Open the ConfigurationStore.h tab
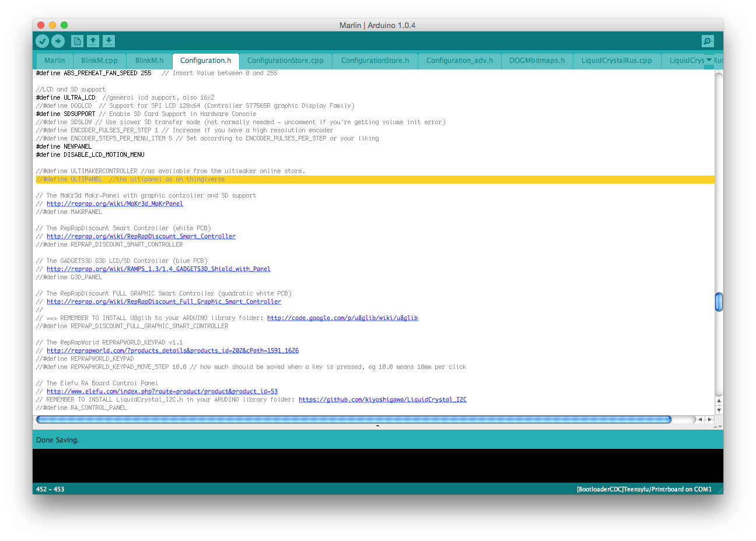The image size is (756, 541). pos(375,61)
